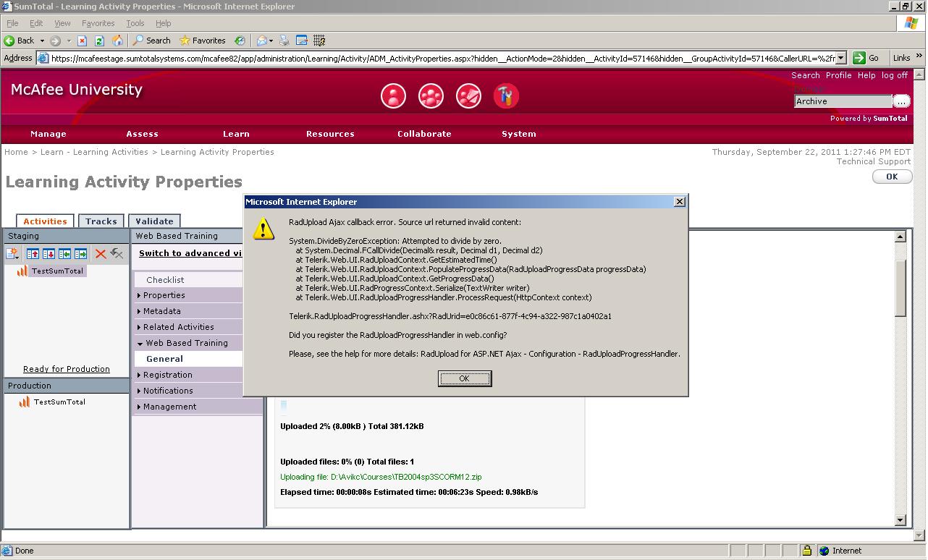Open the instructor role icon in header

point(468,96)
